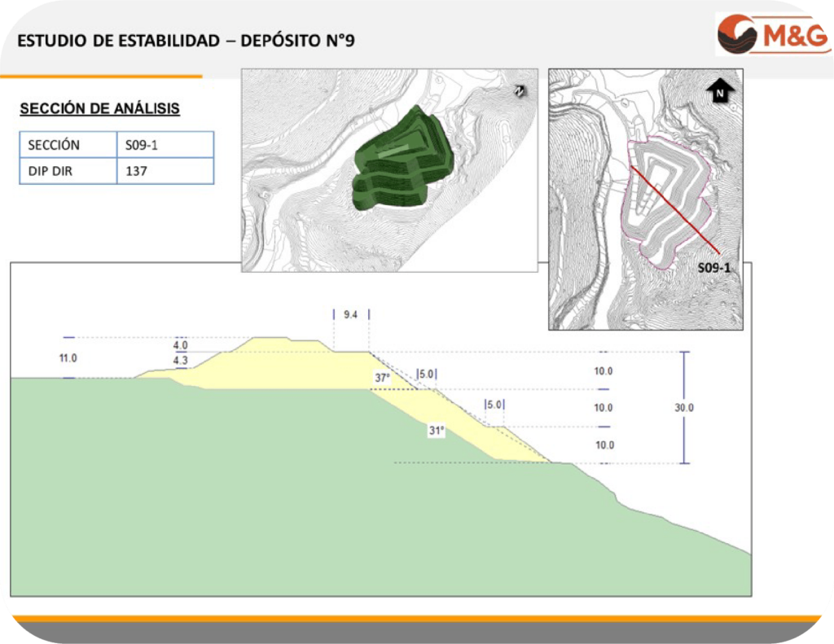Click the small compass icon on 3D view
The height and width of the screenshot is (644, 834).
(520, 91)
